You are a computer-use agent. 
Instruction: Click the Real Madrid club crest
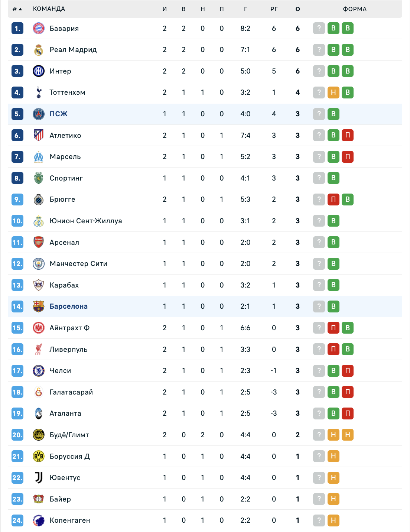pyautogui.click(x=39, y=50)
